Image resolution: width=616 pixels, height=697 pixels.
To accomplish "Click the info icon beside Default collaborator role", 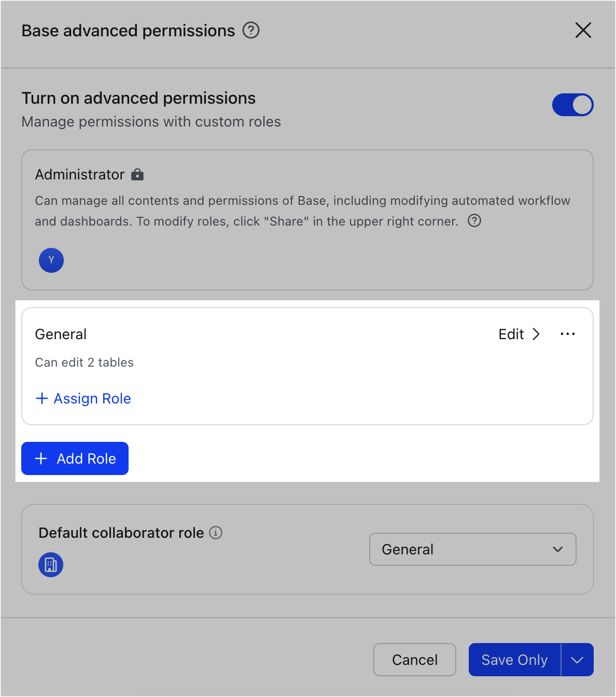I will [216, 533].
